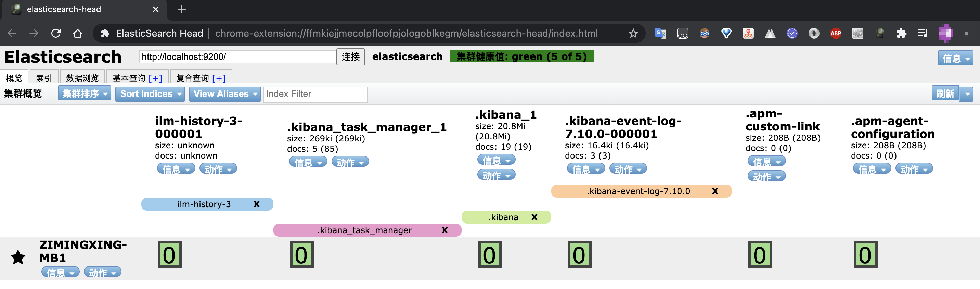The height and width of the screenshot is (289, 980).
Task: Click the Chrome address bar URL
Action: pos(406,33)
